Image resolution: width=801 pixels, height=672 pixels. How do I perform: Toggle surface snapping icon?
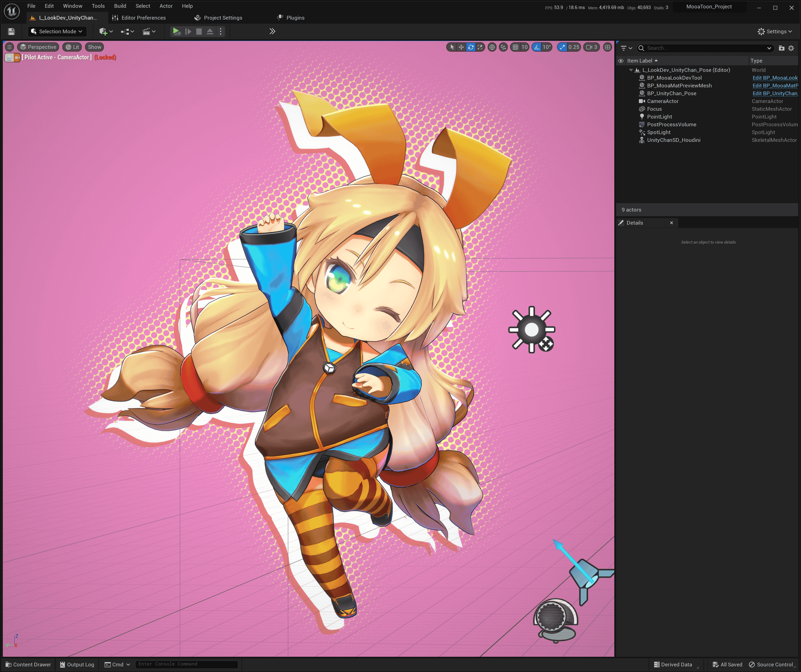coord(503,47)
